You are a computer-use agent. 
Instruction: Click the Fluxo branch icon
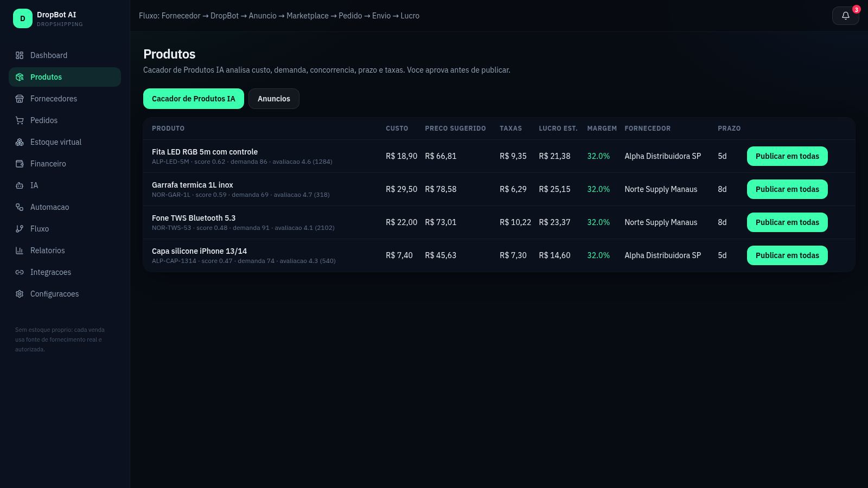(20, 229)
